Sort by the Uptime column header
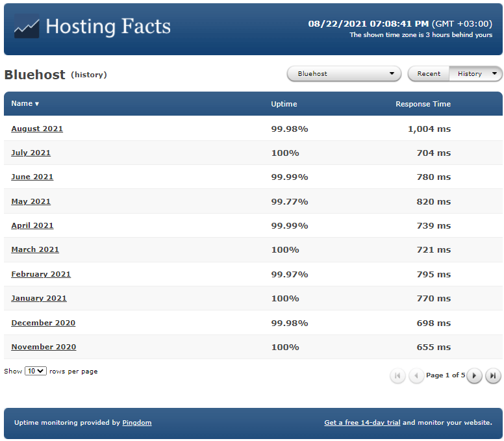Image resolution: width=504 pixels, height=441 pixels. point(284,104)
